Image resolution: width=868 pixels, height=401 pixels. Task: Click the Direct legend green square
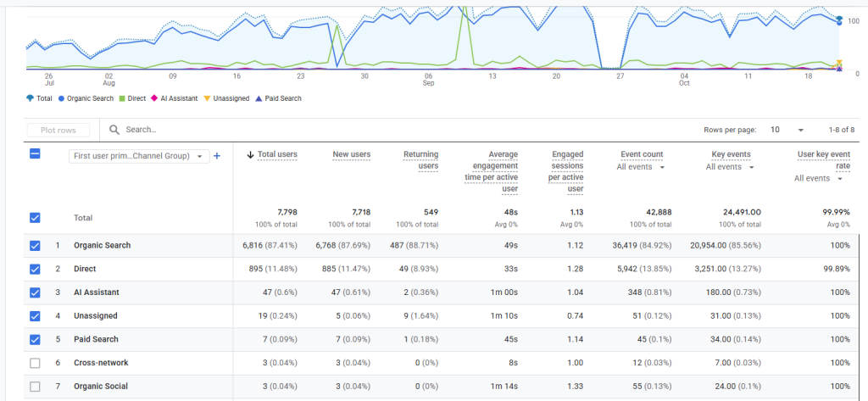pyautogui.click(x=122, y=98)
